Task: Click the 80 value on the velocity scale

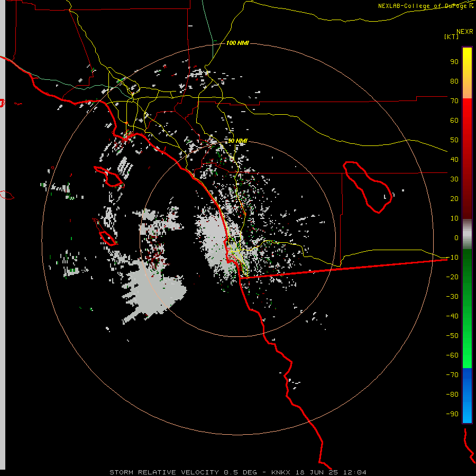Action: (x=454, y=81)
